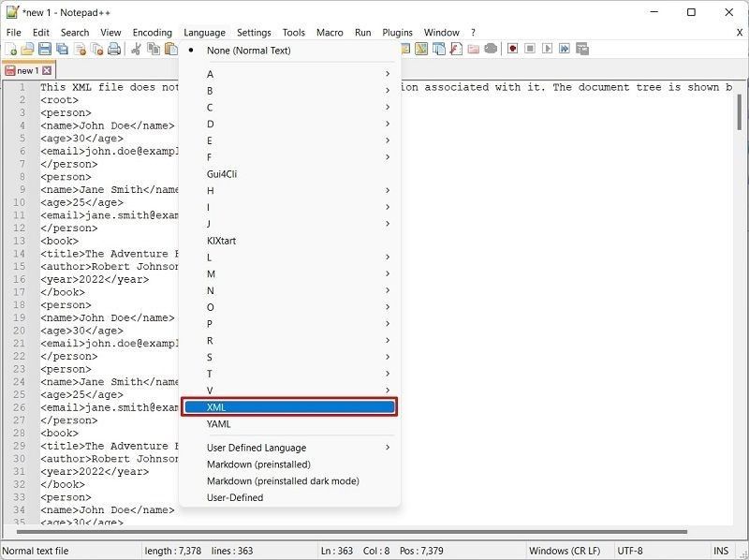The height and width of the screenshot is (560, 749).
Task: Click the Cut scissors icon
Action: click(x=136, y=49)
